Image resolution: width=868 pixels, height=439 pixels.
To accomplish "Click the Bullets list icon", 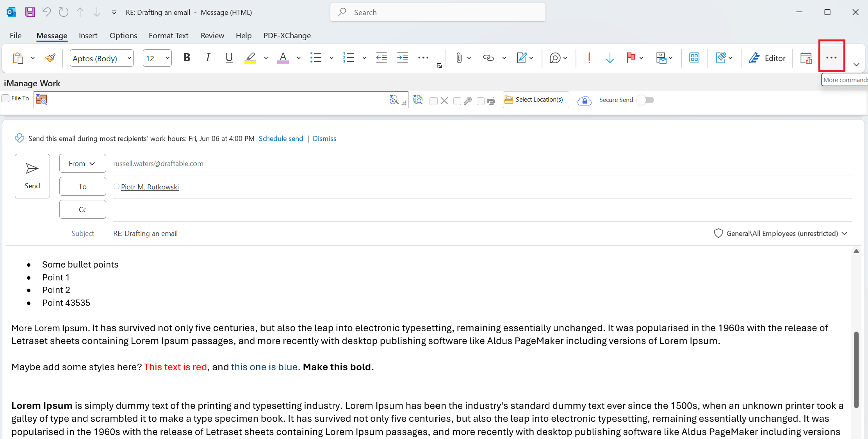I will pyautogui.click(x=315, y=58).
